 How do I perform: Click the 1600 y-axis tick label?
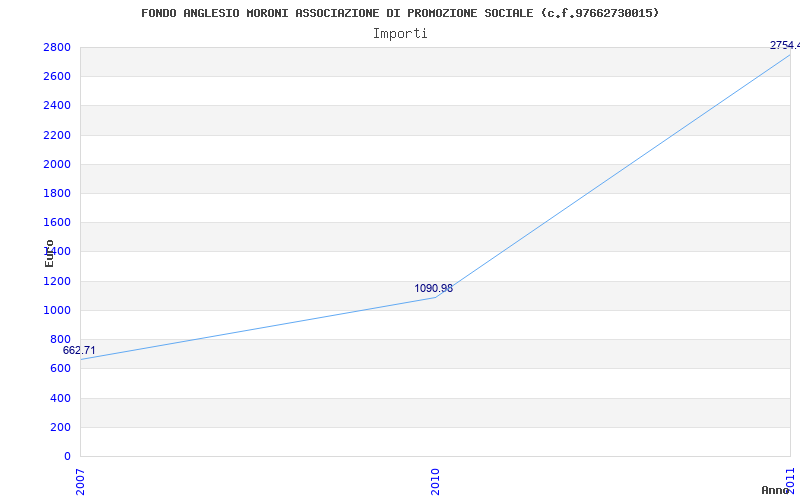(57, 222)
